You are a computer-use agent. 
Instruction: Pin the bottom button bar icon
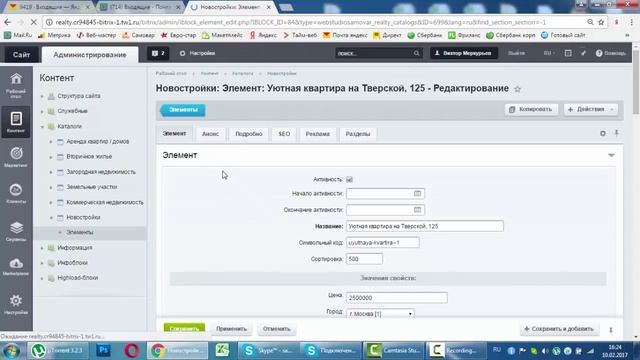tap(611, 330)
